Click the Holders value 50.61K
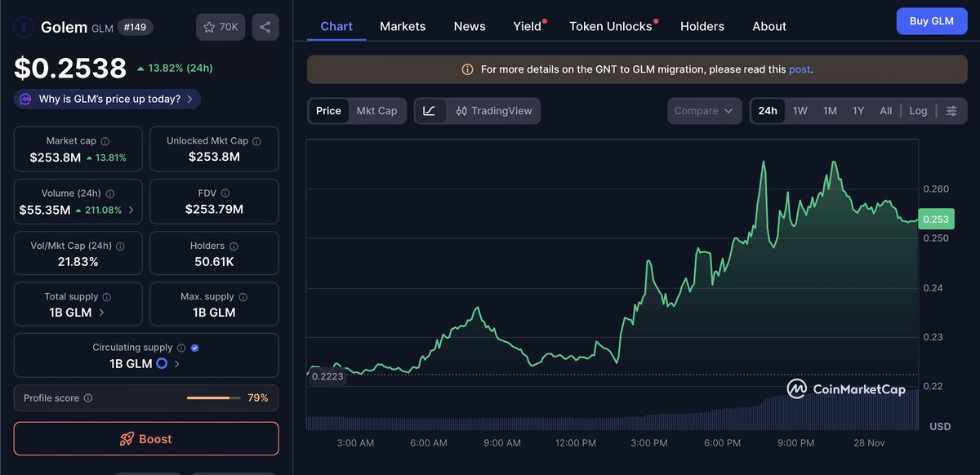 pyautogui.click(x=214, y=261)
